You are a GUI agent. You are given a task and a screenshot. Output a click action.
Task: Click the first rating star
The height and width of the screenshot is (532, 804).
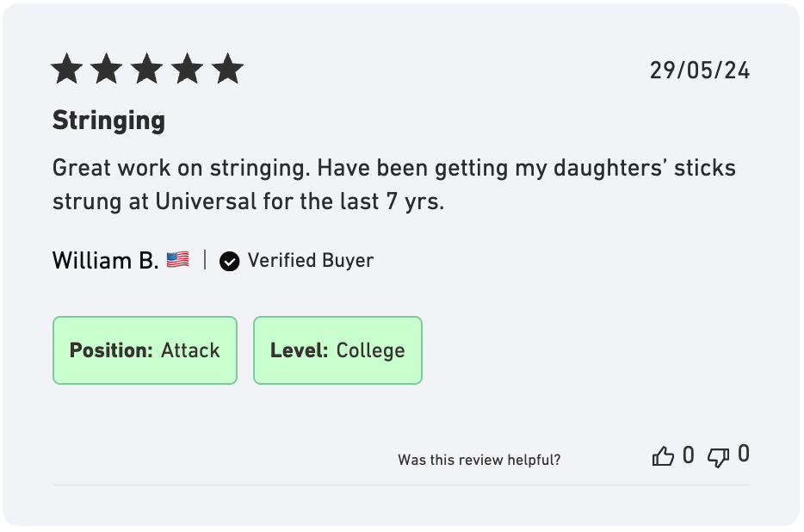66,69
